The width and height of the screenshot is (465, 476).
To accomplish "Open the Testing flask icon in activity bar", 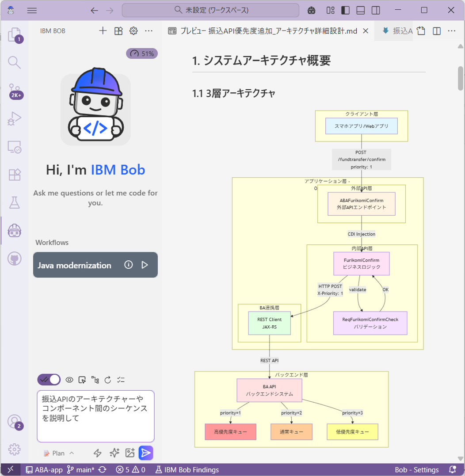I will pos(15,202).
